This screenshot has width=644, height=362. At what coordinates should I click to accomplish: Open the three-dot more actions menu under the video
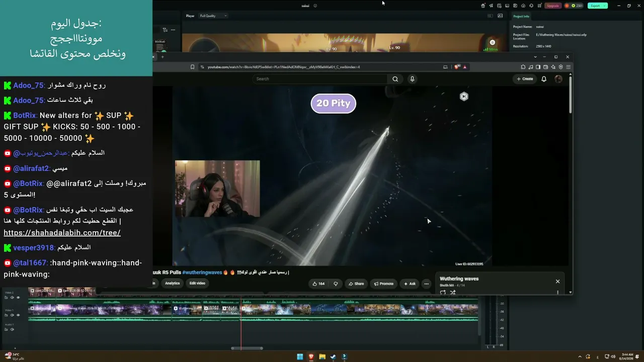point(426,284)
